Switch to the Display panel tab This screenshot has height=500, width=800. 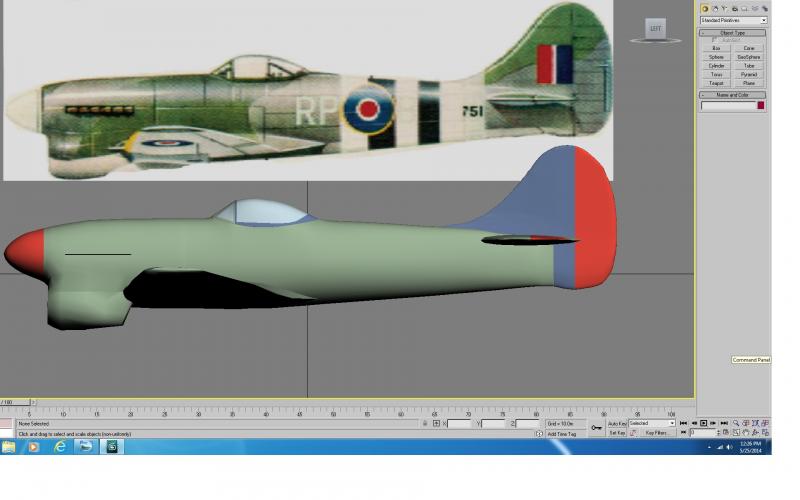point(745,8)
